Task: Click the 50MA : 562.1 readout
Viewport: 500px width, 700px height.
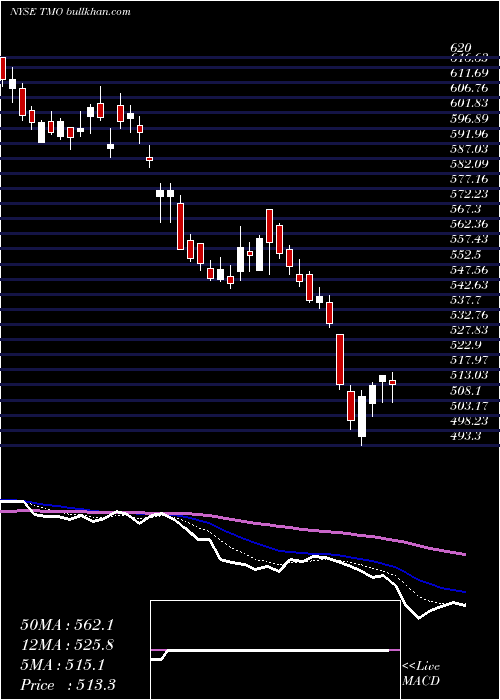Action: [x=67, y=625]
